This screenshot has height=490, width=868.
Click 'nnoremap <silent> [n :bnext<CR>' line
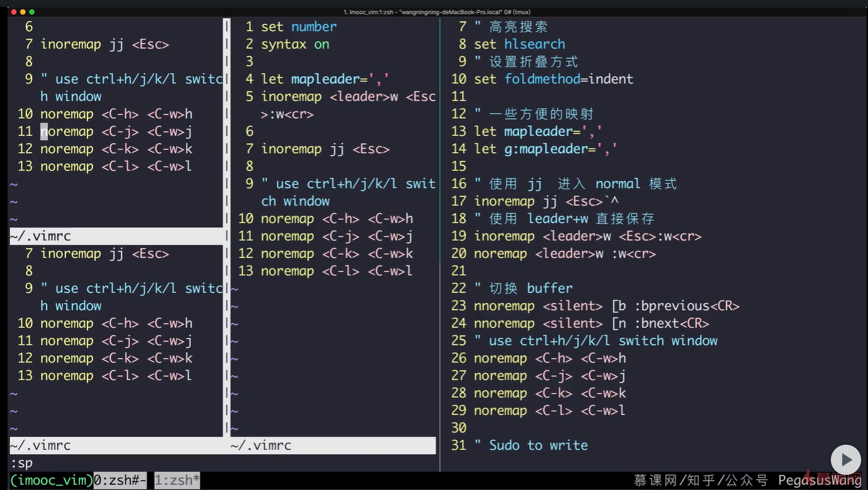(592, 323)
